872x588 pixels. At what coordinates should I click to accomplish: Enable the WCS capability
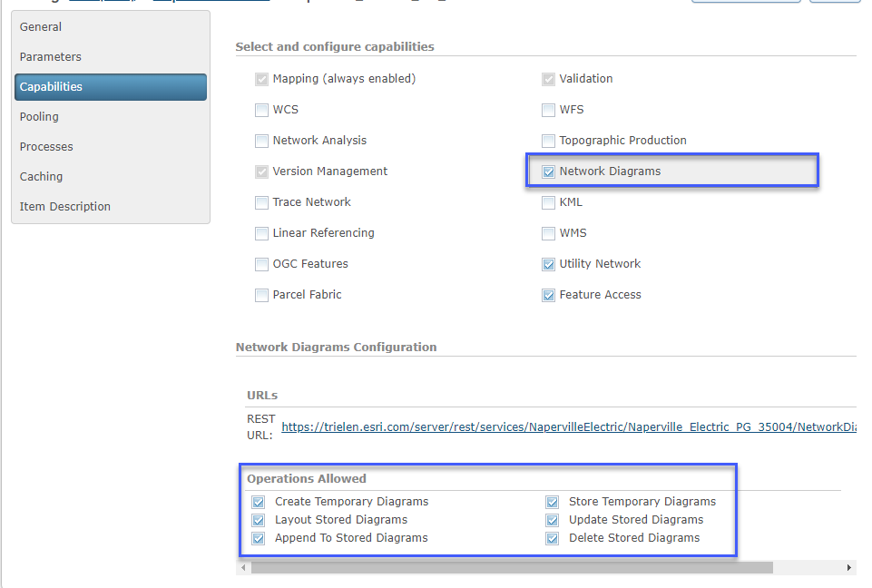261,109
